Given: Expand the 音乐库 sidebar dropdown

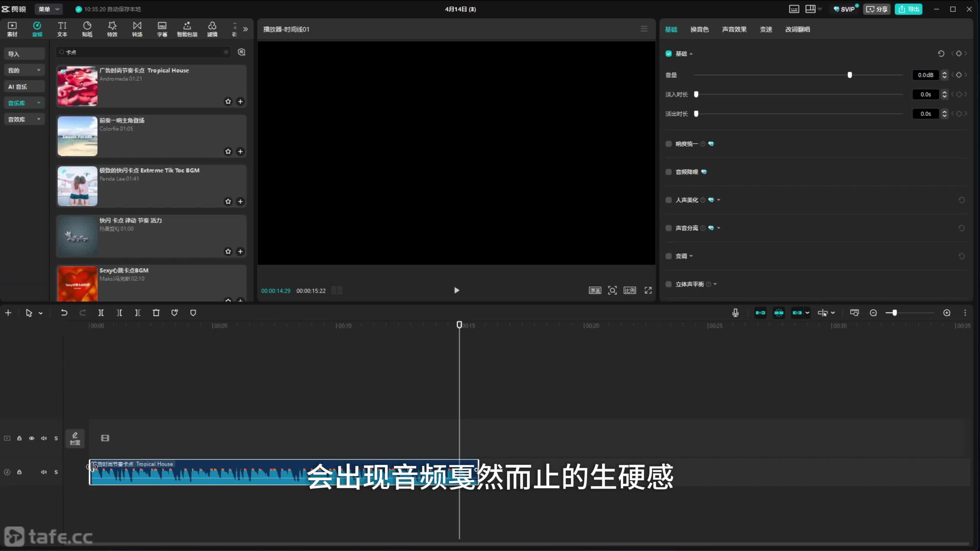Looking at the screenshot, I should 39,103.
